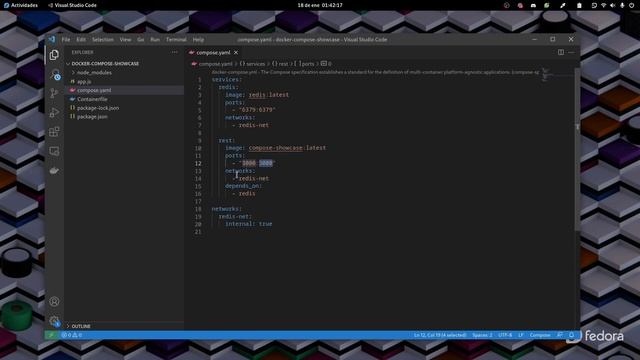Click the remote window indicator in status bar
The width and height of the screenshot is (640, 360).
pyautogui.click(x=51, y=335)
